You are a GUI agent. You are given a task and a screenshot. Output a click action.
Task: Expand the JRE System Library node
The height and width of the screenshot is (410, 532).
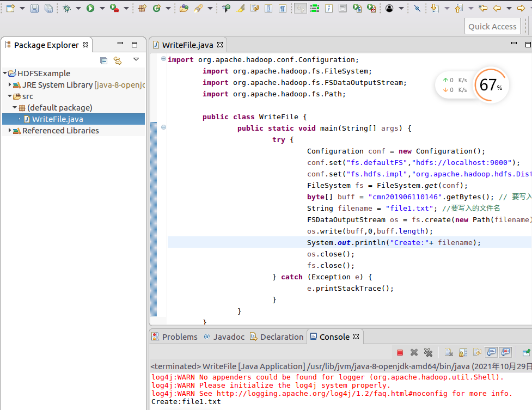(10, 85)
